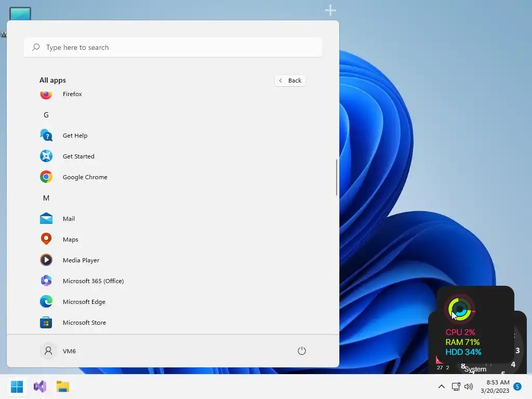Image resolution: width=532 pixels, height=399 pixels.
Task: Click the VM6 account name
Action: tap(69, 351)
